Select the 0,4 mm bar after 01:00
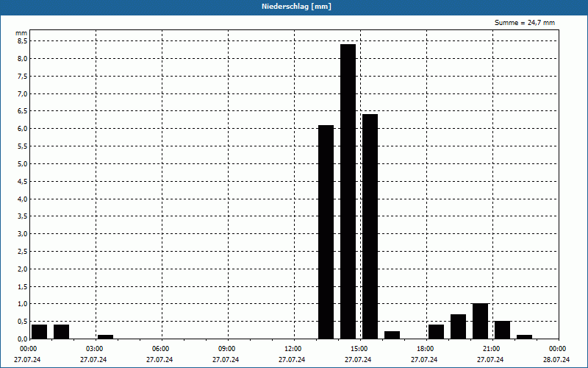 62,332
